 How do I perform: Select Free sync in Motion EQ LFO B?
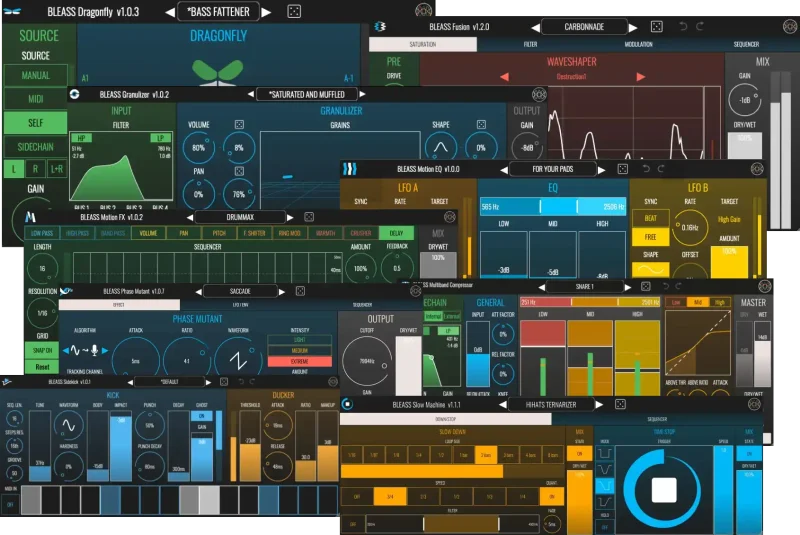click(x=651, y=237)
